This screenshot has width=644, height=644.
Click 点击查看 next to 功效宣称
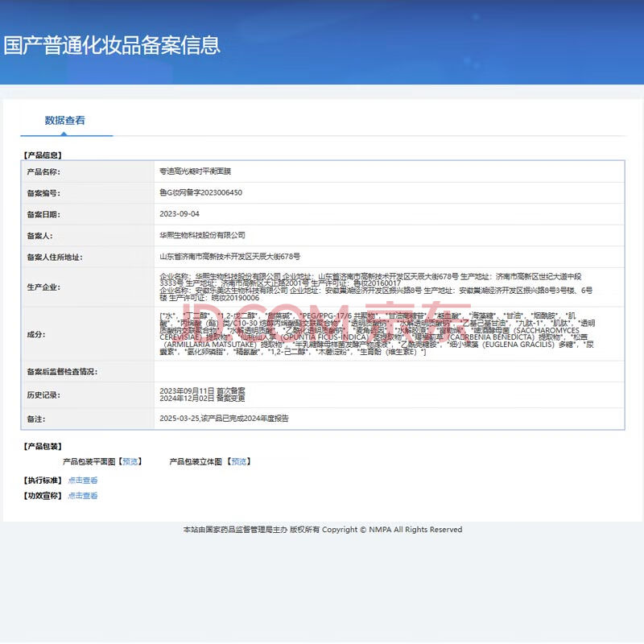[x=83, y=496]
